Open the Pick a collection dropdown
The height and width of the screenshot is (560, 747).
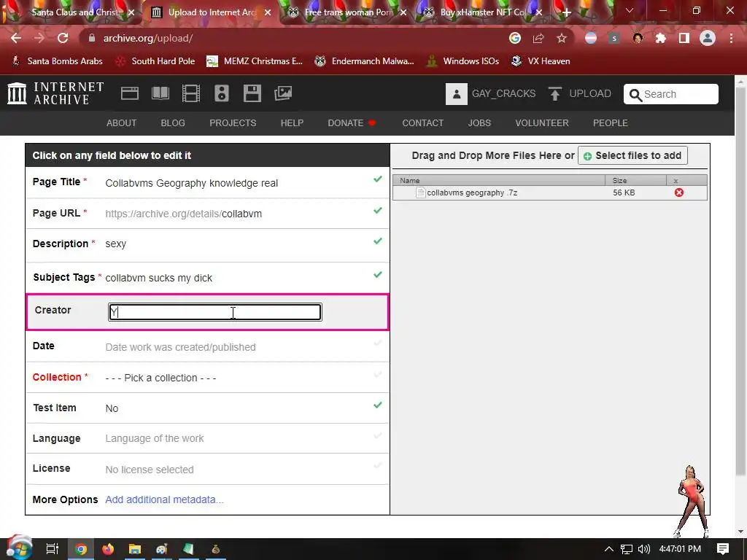point(207,377)
